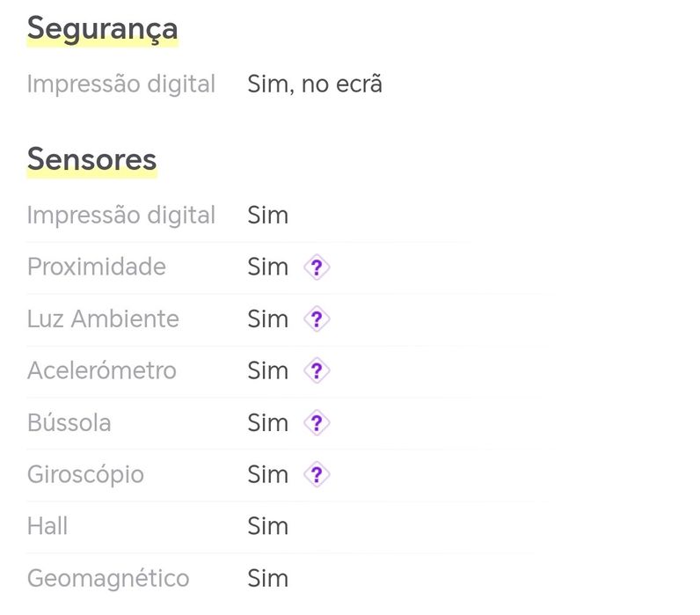Select the Geomagnético sensor label

coord(108,578)
